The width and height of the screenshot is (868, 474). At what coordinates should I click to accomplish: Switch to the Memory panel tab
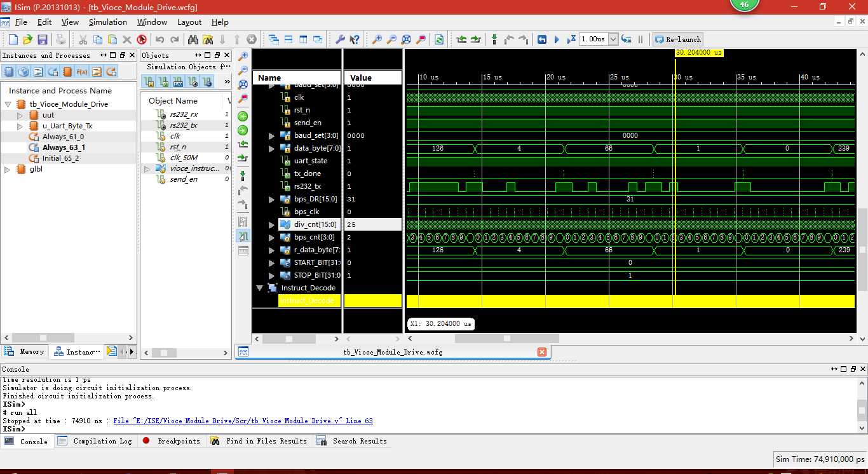pyautogui.click(x=25, y=351)
